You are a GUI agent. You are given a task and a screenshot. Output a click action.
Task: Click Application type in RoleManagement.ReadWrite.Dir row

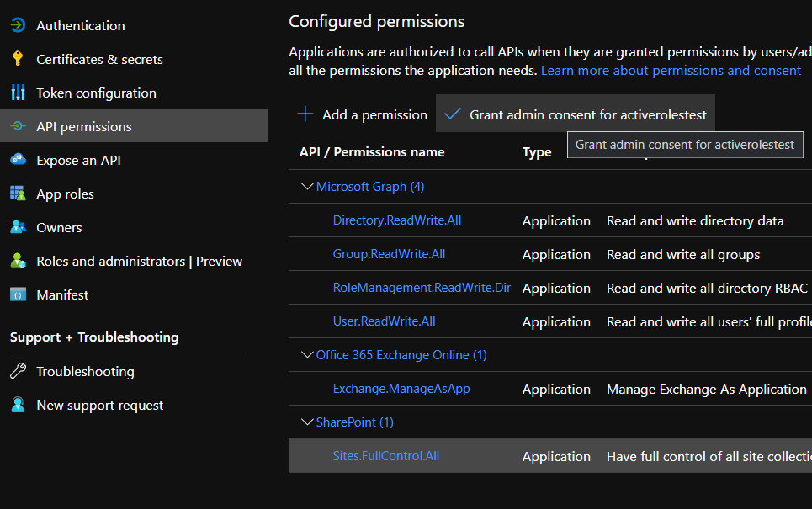click(556, 289)
